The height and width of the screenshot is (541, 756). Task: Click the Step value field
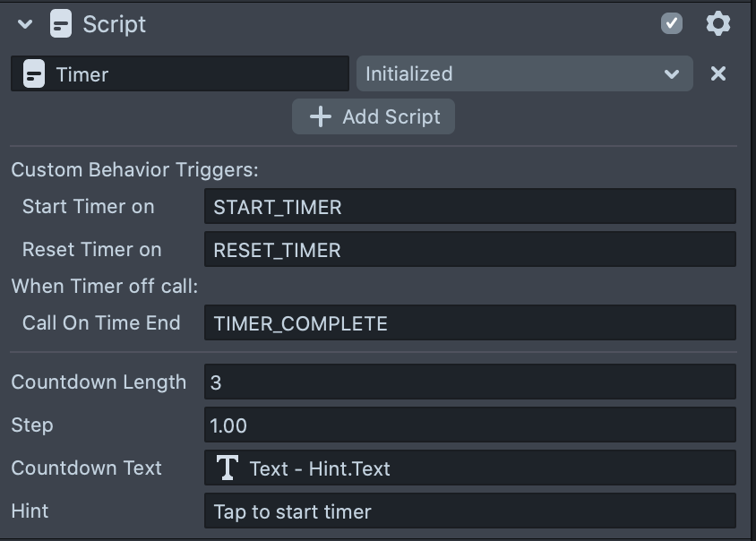pos(469,425)
